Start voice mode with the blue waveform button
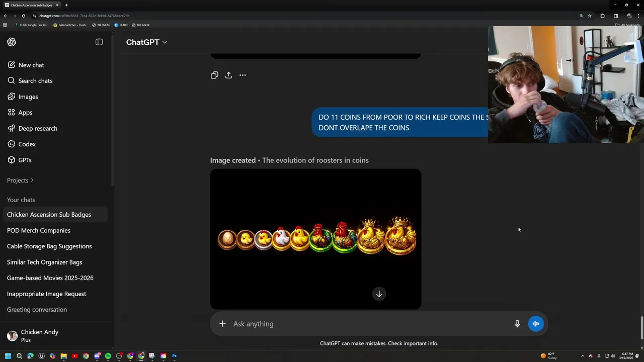 click(536, 324)
